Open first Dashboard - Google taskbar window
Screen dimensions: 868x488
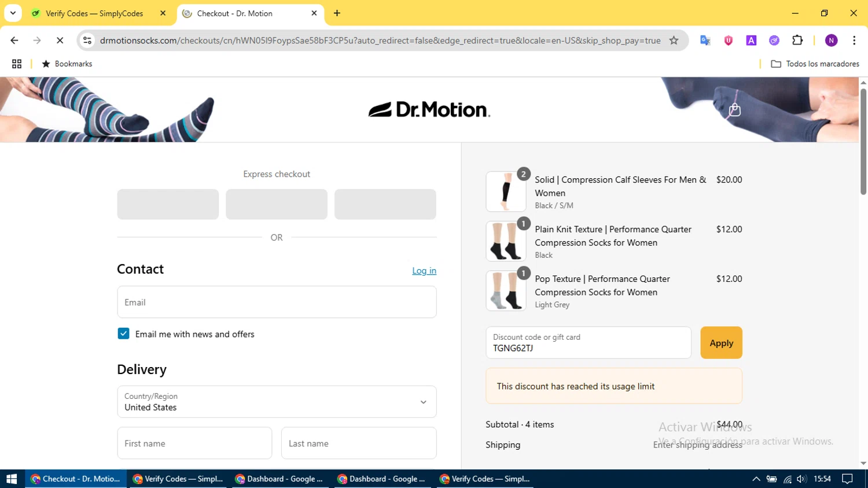click(x=280, y=479)
